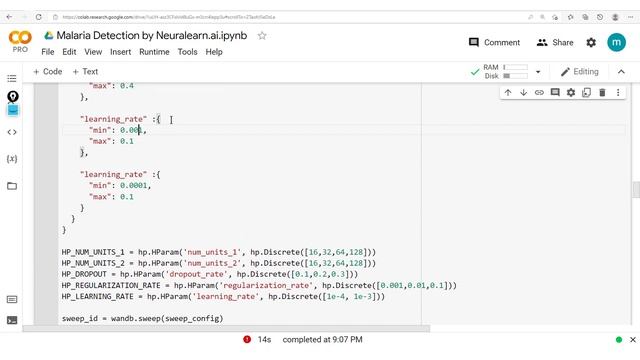Open the Editing mode menu
640x360 pixels.
[580, 72]
